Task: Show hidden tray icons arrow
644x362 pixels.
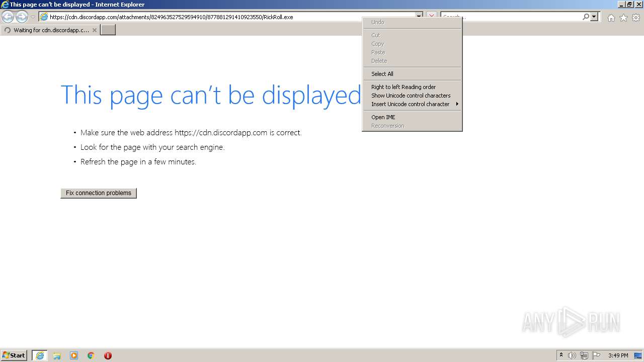Action: (x=561, y=355)
